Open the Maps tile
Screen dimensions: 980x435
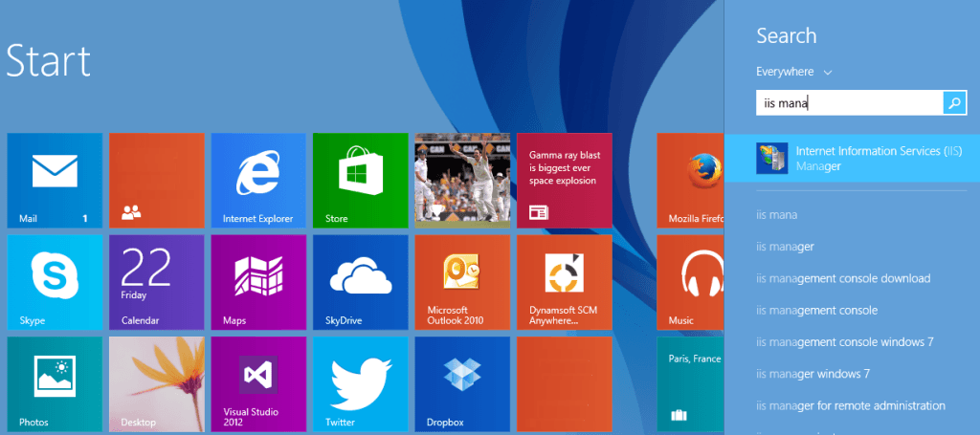(x=258, y=282)
